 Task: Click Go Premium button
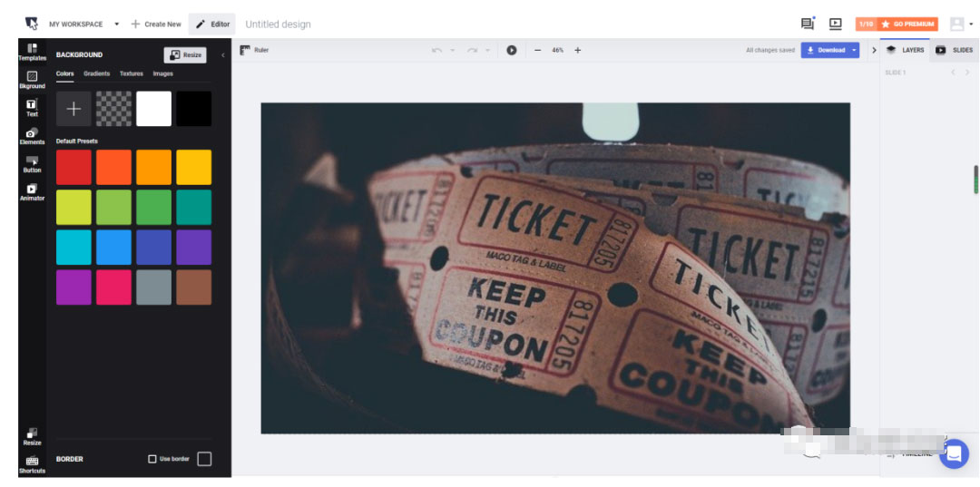[907, 24]
